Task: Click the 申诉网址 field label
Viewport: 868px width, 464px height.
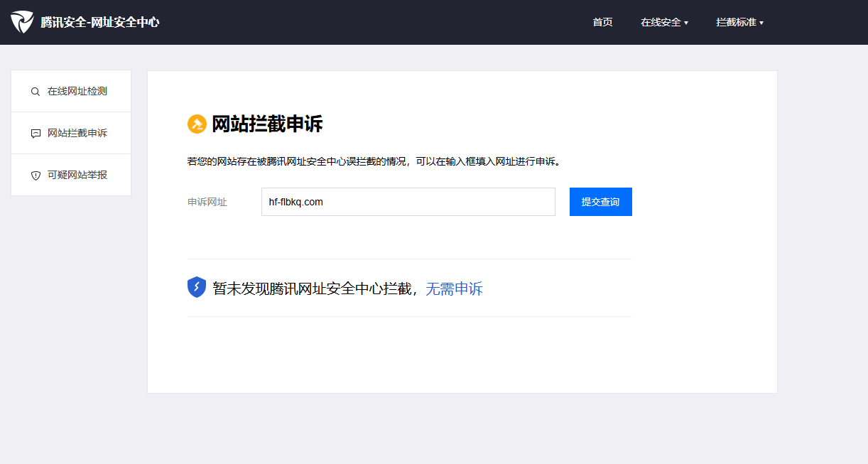Action: pos(207,202)
